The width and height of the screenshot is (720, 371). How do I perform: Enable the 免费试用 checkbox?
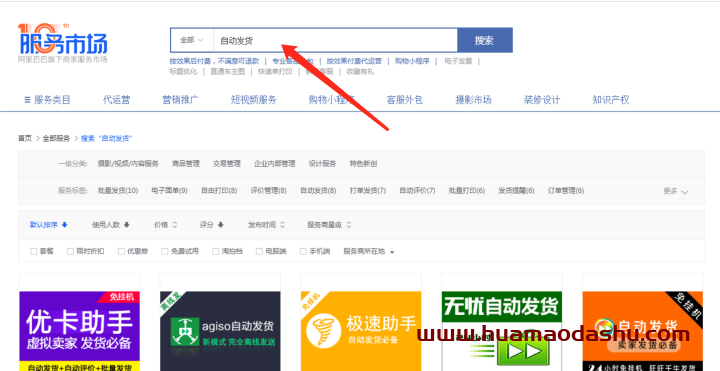click(164, 251)
